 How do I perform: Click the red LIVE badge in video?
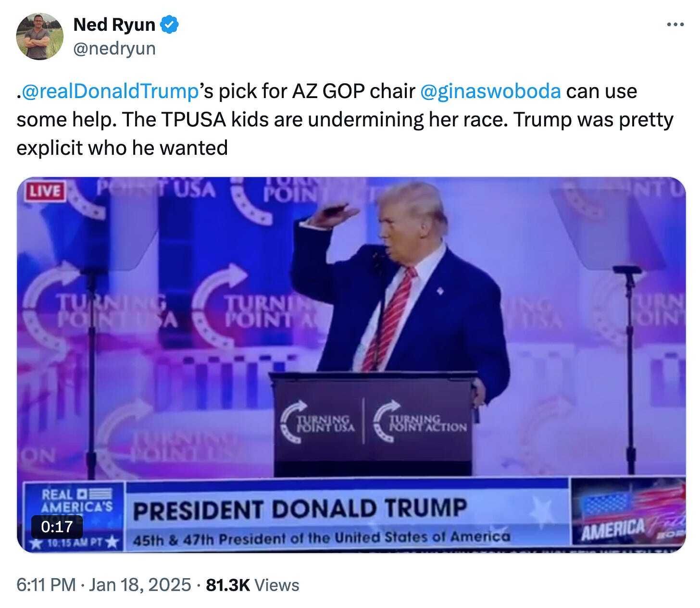click(46, 191)
